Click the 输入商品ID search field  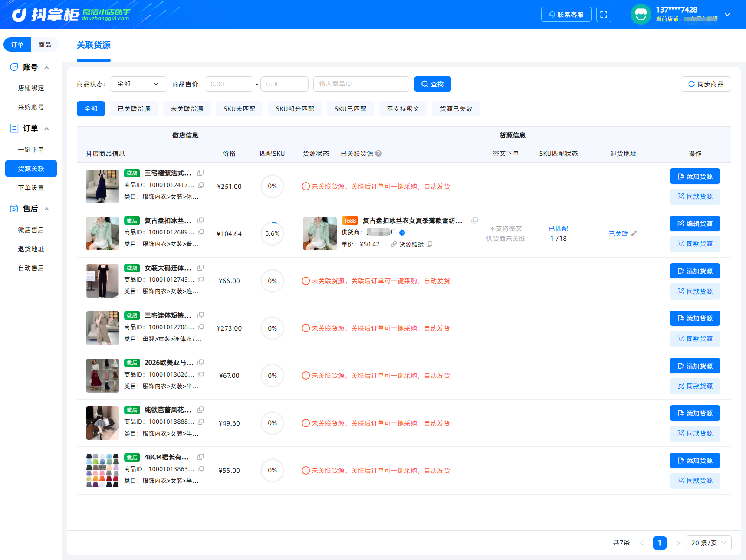pyautogui.click(x=361, y=84)
